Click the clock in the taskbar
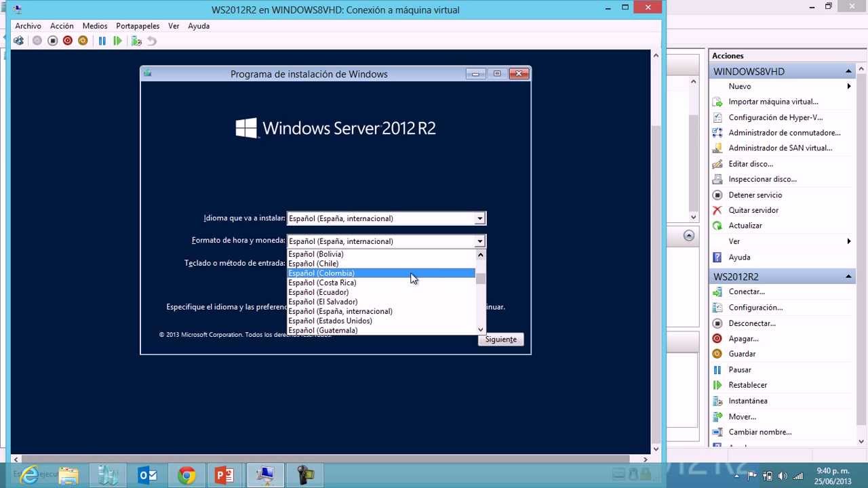868x488 pixels. 833,476
